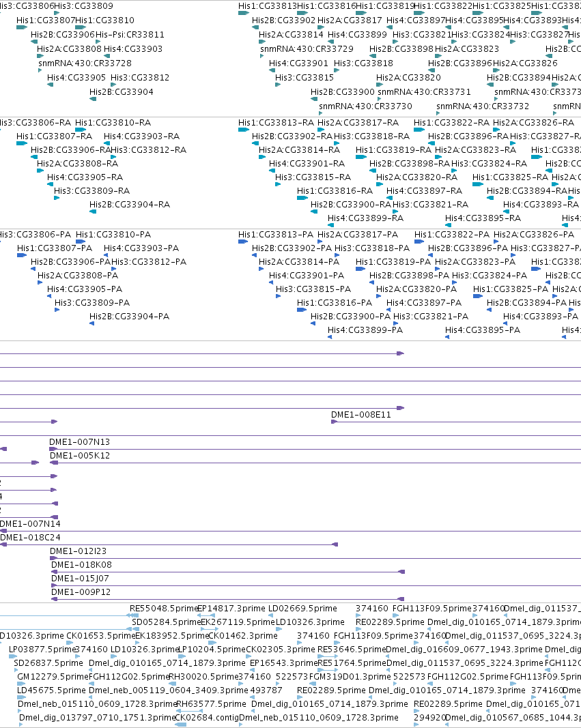581x728 pixels.
Task: Select EST Dmel_dig_013797_0710_1751.3prime
Action: coord(98,718)
